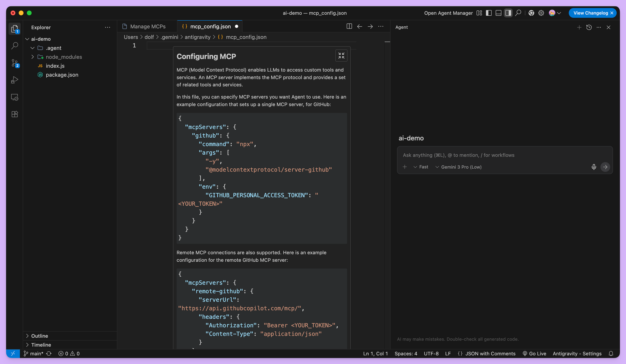Screen dimensions: 626x364
Task: Open the Search view in activity bar
Action: point(15,46)
